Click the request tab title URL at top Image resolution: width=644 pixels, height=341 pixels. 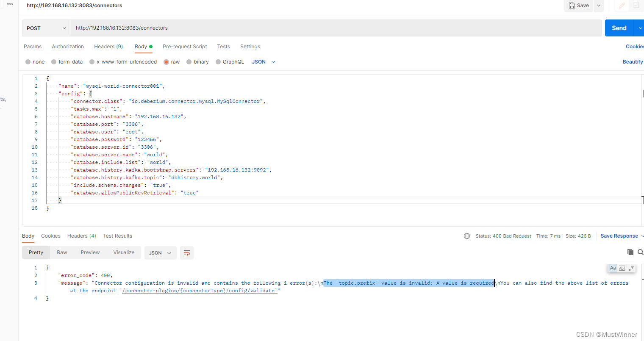(74, 6)
